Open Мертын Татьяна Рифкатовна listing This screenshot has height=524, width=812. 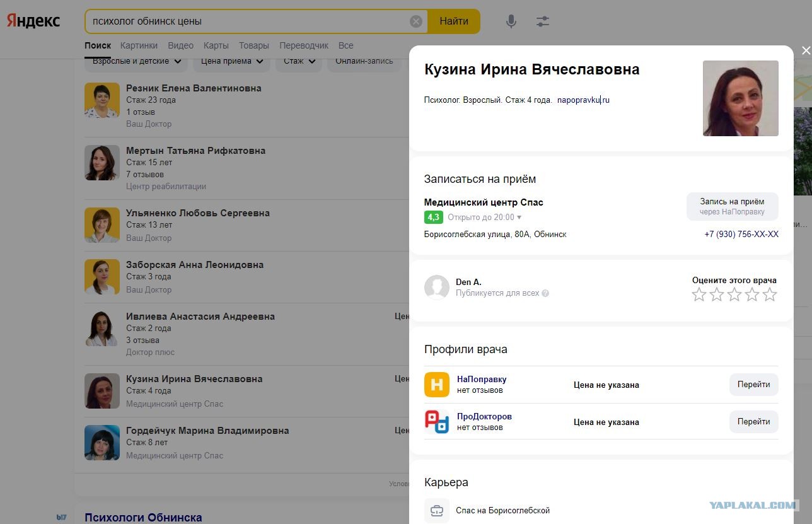pyautogui.click(x=195, y=151)
